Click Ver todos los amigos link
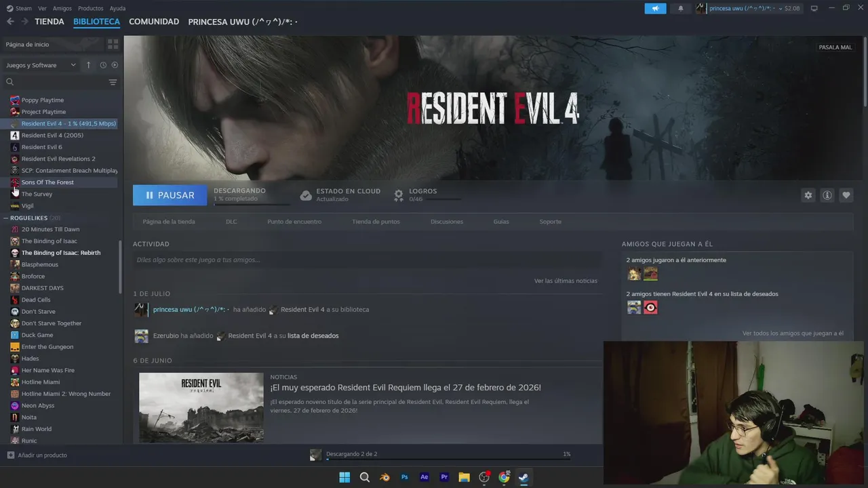 coord(793,333)
